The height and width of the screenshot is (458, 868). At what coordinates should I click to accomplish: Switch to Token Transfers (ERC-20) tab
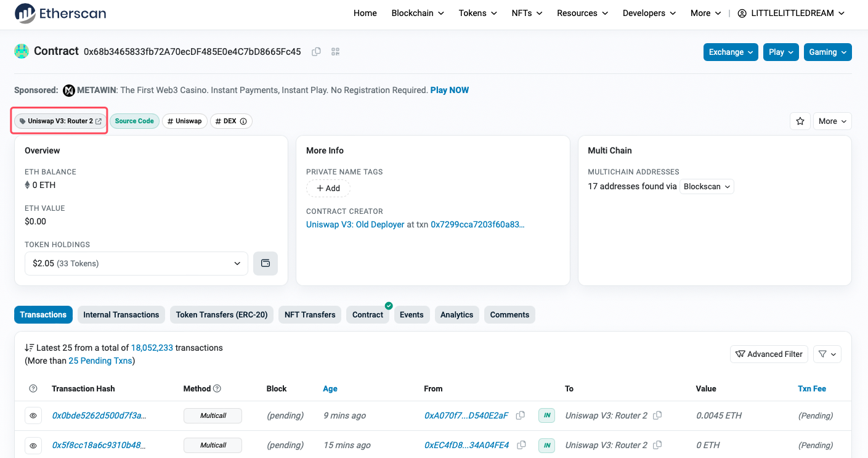point(221,314)
